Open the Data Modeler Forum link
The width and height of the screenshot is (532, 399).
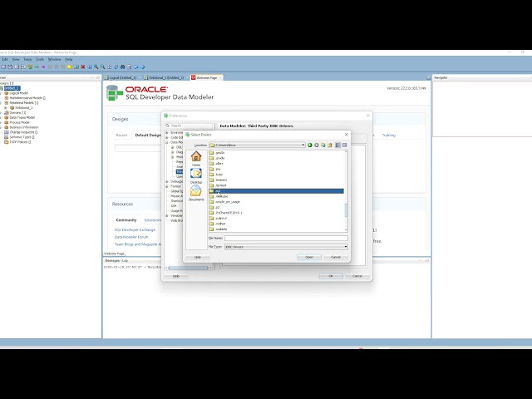131,237
